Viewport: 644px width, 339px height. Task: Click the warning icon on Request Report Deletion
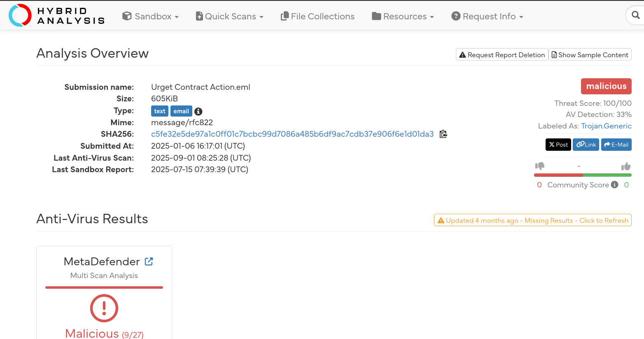(x=463, y=54)
